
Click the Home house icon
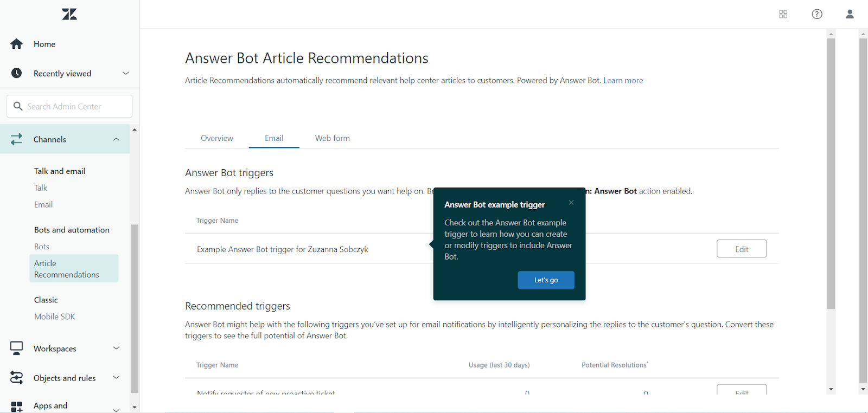coord(17,44)
